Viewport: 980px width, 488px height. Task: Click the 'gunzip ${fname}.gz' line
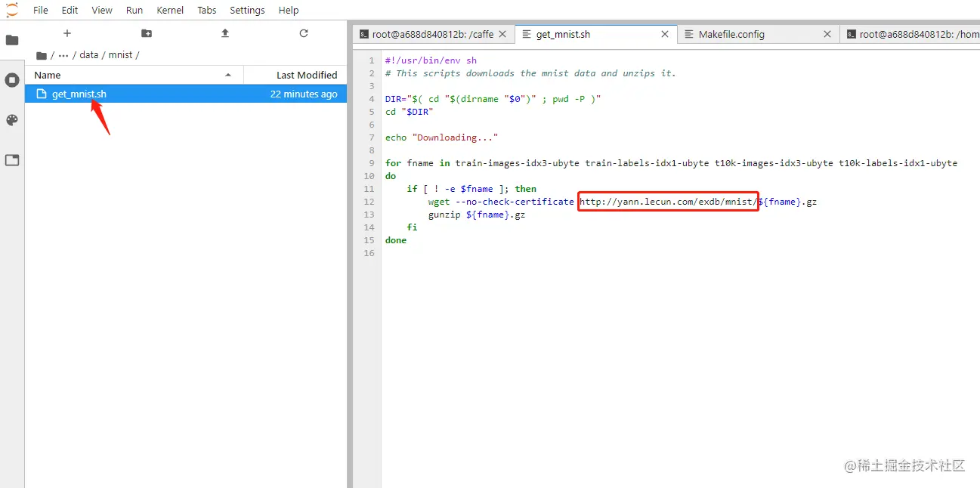477,215
